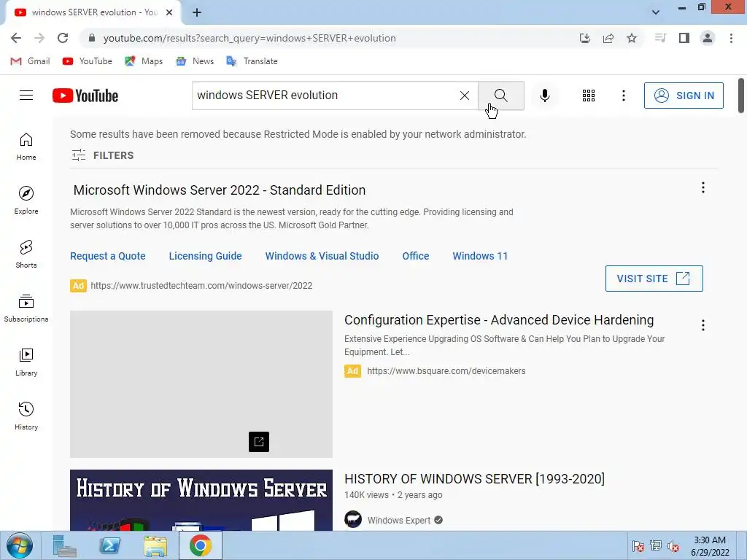Click the SIGN IN button

[x=684, y=96]
